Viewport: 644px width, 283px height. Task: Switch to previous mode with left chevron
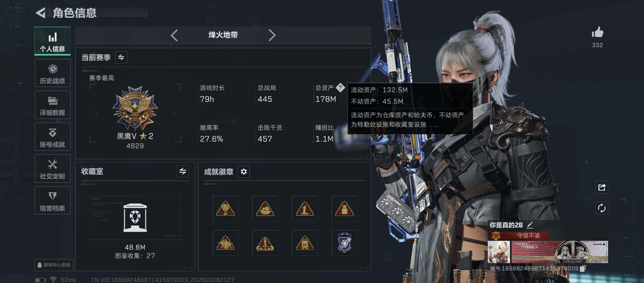click(174, 35)
